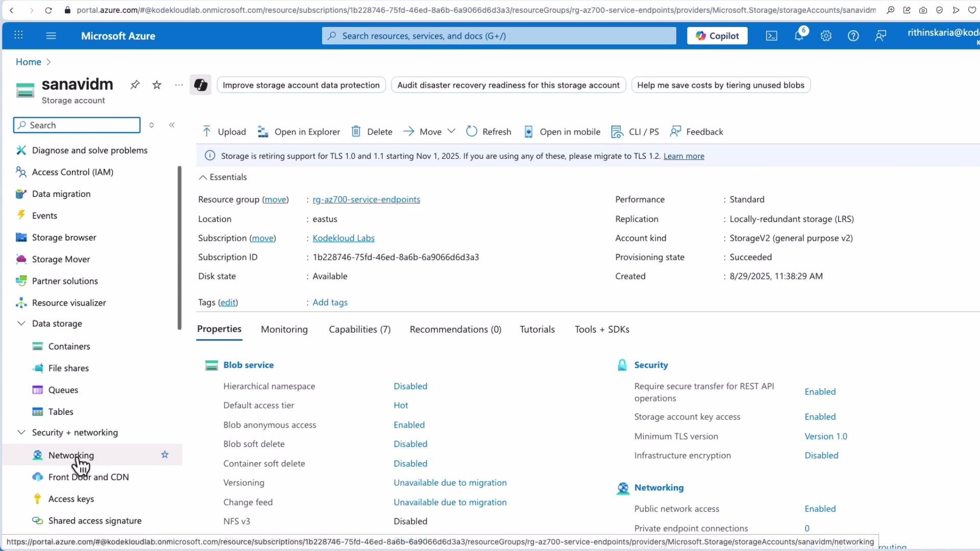Click Minimum TLS version Version 1.0 link
The height and width of the screenshot is (551, 980).
point(826,436)
